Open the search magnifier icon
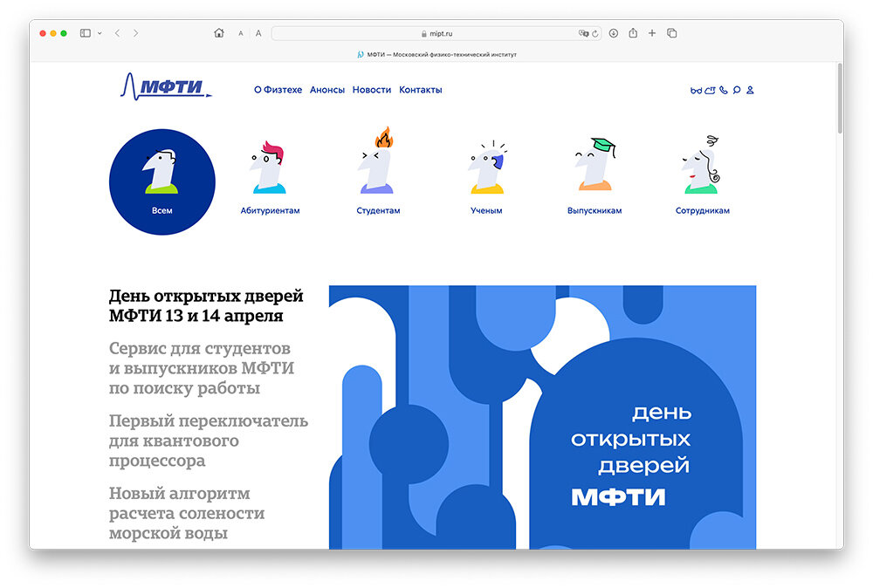Screen dimensions: 873x588 (736, 90)
